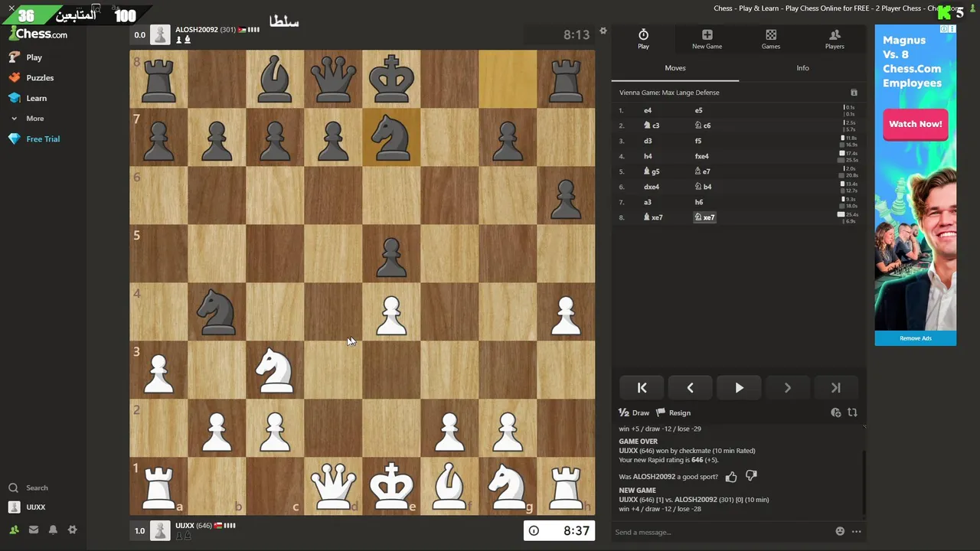Click the Resign flag button
Image resolution: width=980 pixels, height=551 pixels.
coord(673,412)
